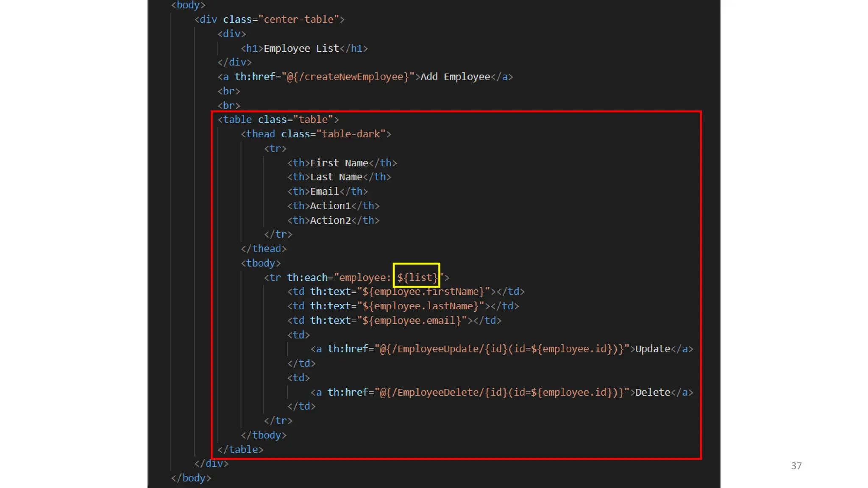Click the table class="table" opening tag

pyautogui.click(x=278, y=119)
